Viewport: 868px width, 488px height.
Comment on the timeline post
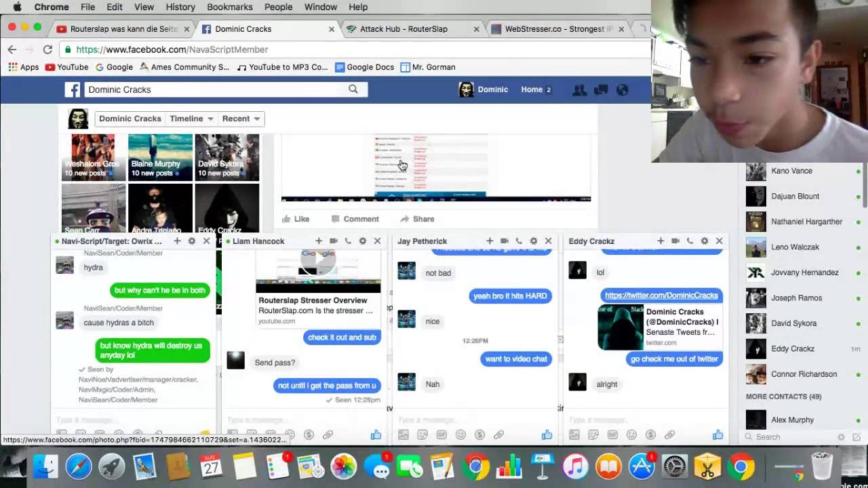(x=355, y=219)
